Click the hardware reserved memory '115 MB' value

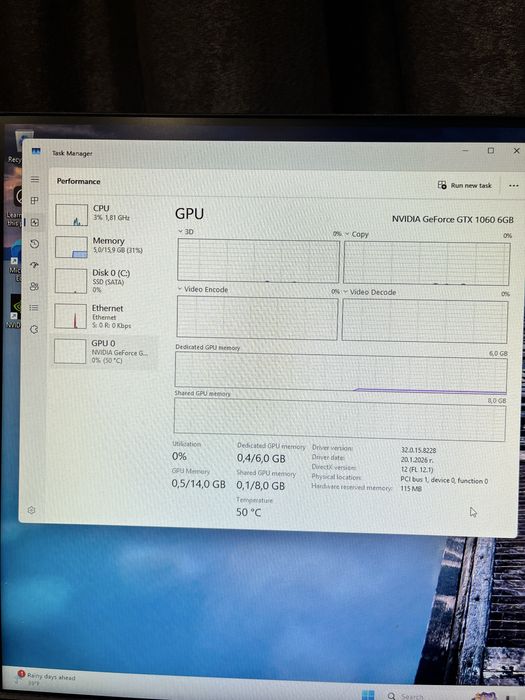(411, 489)
